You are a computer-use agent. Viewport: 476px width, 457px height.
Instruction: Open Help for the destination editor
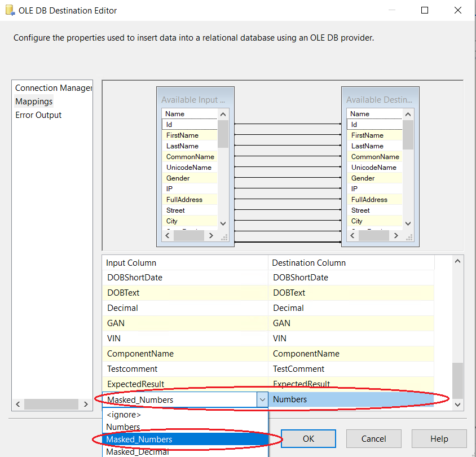tap(439, 438)
